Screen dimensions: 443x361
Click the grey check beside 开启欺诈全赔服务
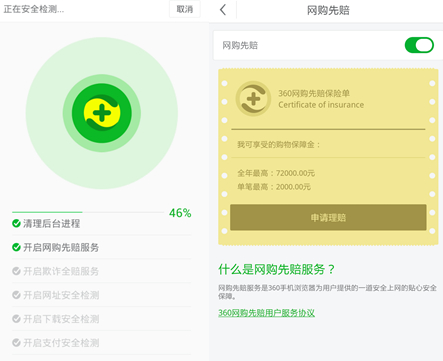coord(16,271)
